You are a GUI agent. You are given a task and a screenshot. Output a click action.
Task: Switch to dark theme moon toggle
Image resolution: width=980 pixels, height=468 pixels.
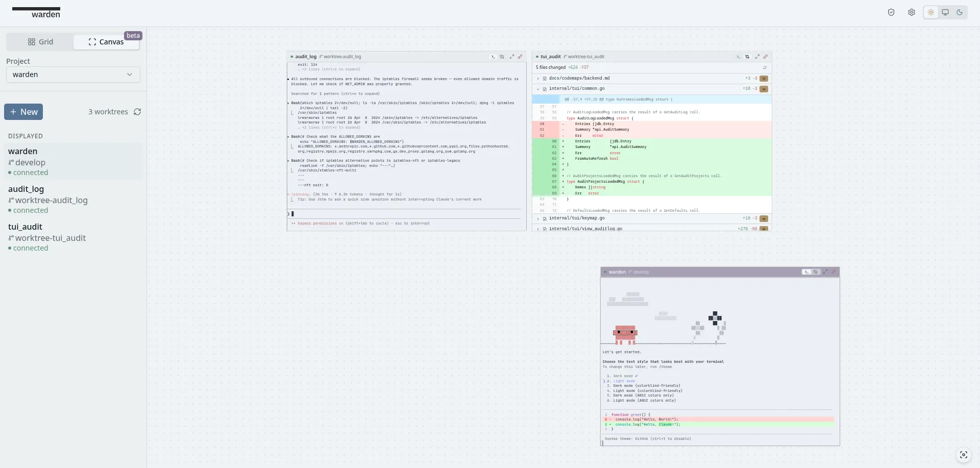960,13
